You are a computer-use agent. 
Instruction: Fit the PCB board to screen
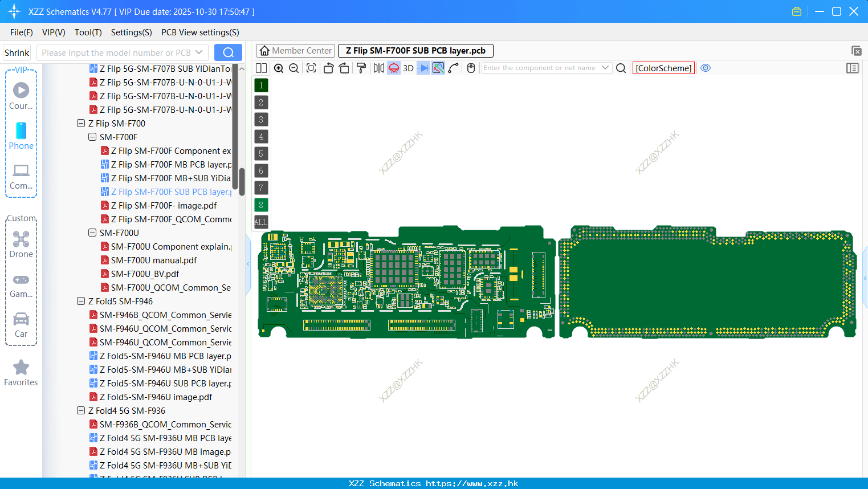click(x=311, y=68)
